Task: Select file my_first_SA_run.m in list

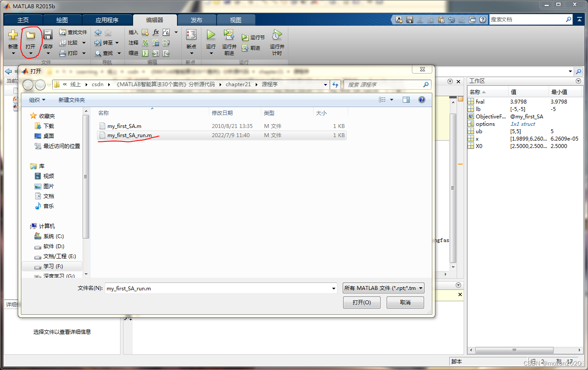Action: point(222,135)
